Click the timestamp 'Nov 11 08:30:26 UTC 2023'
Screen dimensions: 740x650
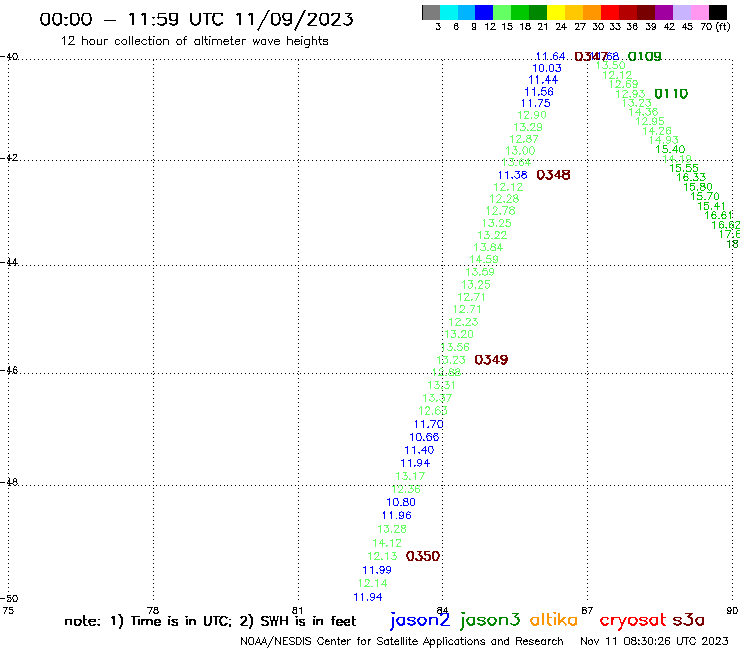(x=654, y=641)
